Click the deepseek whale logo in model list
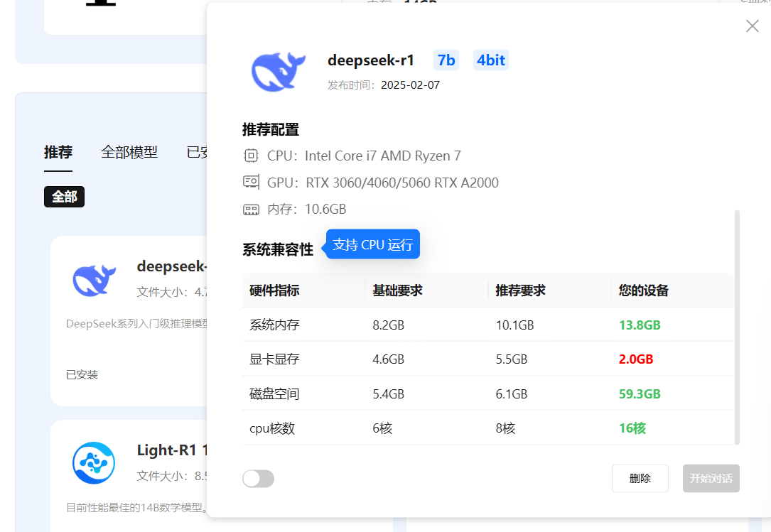The image size is (771, 532). tap(94, 280)
